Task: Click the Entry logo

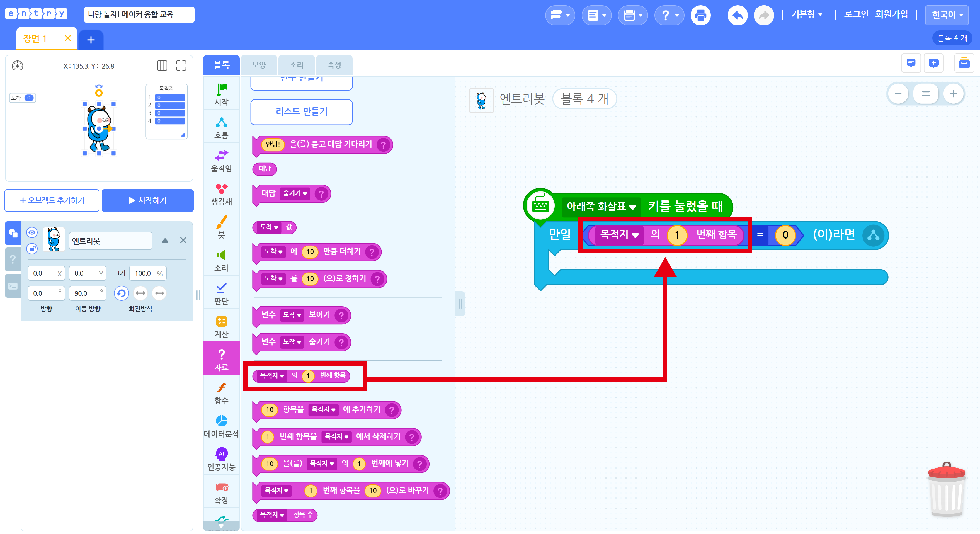Action: click(x=37, y=14)
